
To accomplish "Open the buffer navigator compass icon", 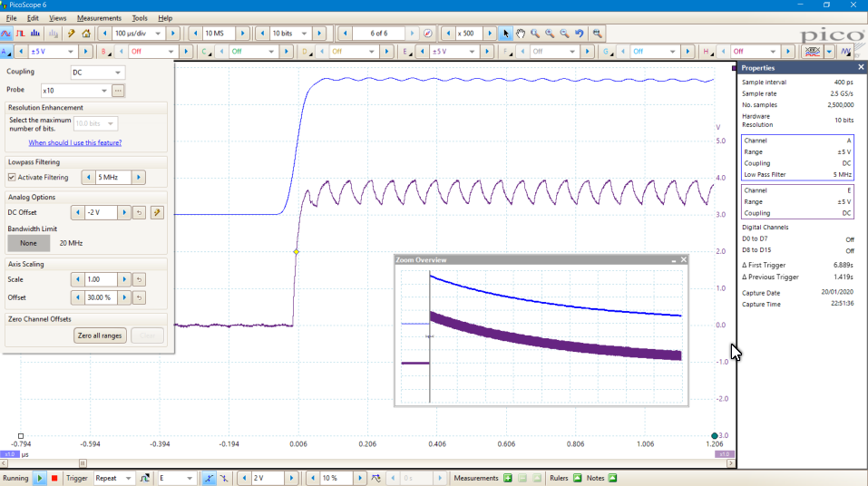I will pyautogui.click(x=428, y=34).
